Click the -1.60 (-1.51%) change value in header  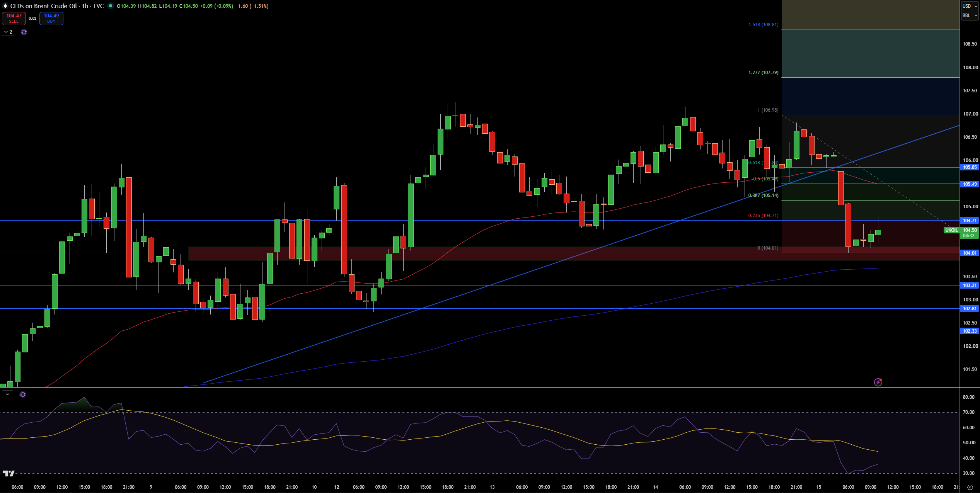click(252, 6)
